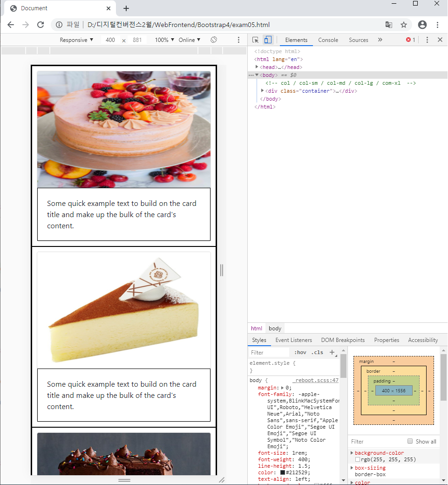Image resolution: width=448 pixels, height=485 pixels.
Task: Open the Chrome main menu
Action: [437, 25]
